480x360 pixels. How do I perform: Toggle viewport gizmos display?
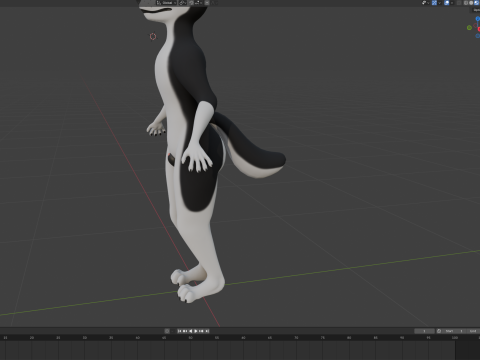click(x=434, y=3)
